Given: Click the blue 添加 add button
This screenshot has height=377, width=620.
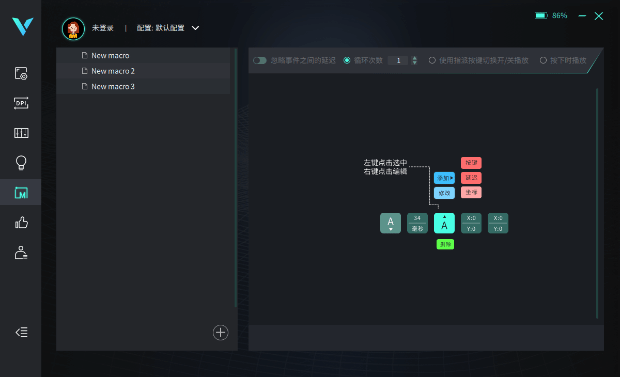Looking at the screenshot, I should [444, 178].
